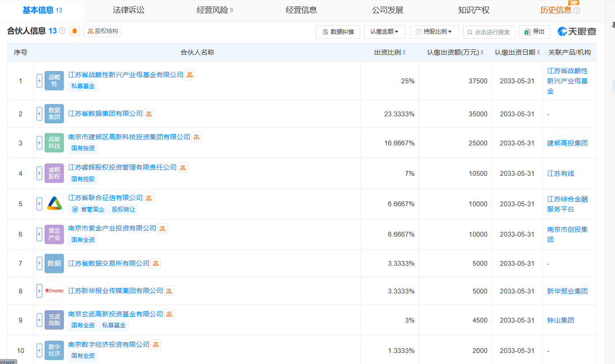Click the 天眼查 logo
The height and width of the screenshot is (364, 615).
pos(577,32)
